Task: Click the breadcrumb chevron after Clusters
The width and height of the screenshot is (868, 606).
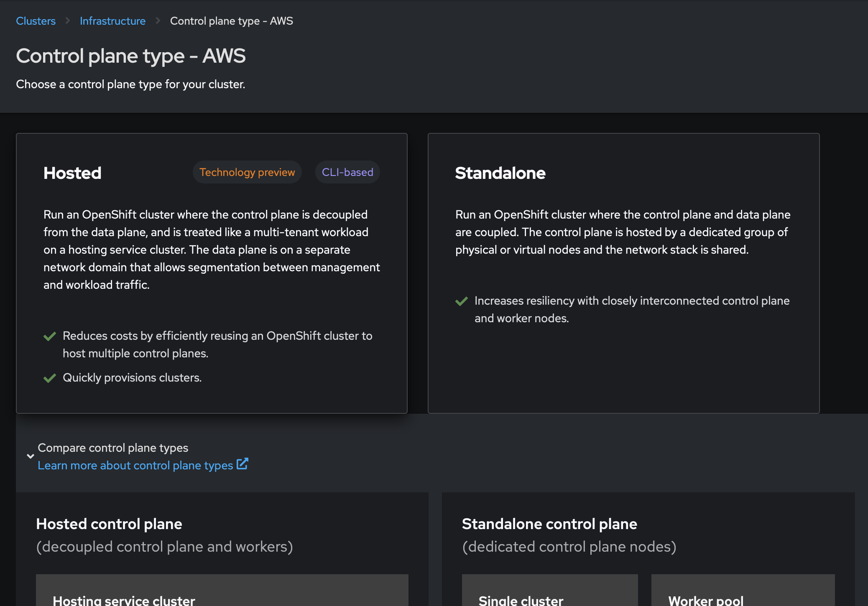Action: [68, 21]
